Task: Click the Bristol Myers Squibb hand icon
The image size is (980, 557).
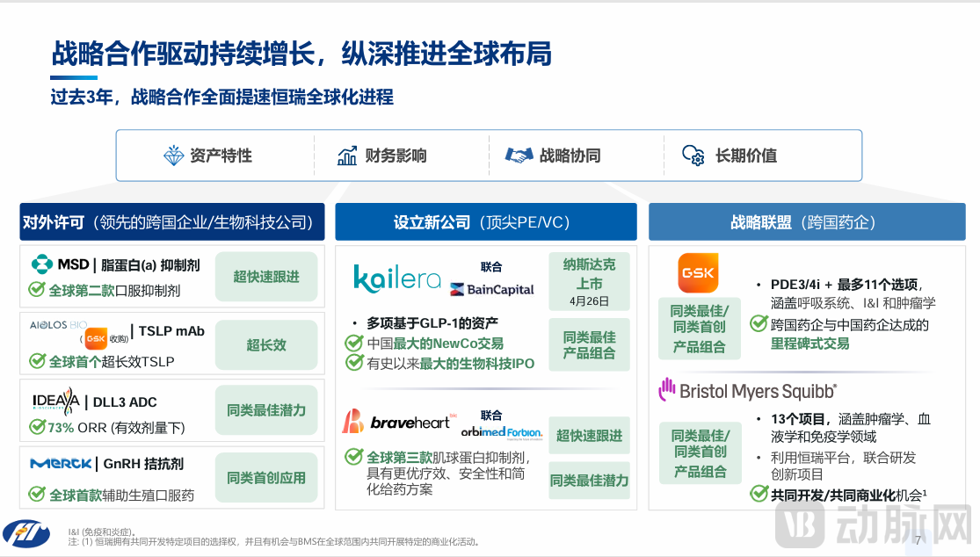Action: [x=667, y=390]
